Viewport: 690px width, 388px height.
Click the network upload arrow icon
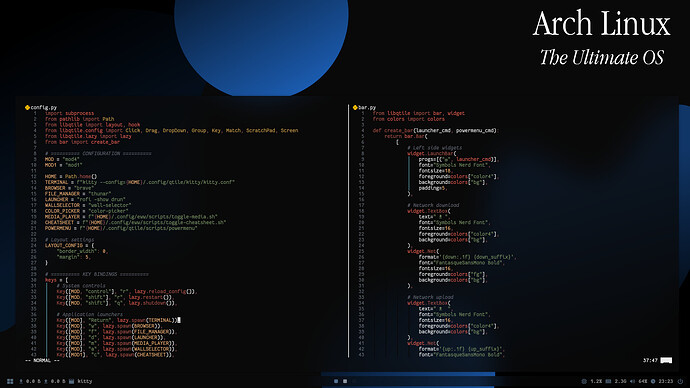pyautogui.click(x=45, y=381)
